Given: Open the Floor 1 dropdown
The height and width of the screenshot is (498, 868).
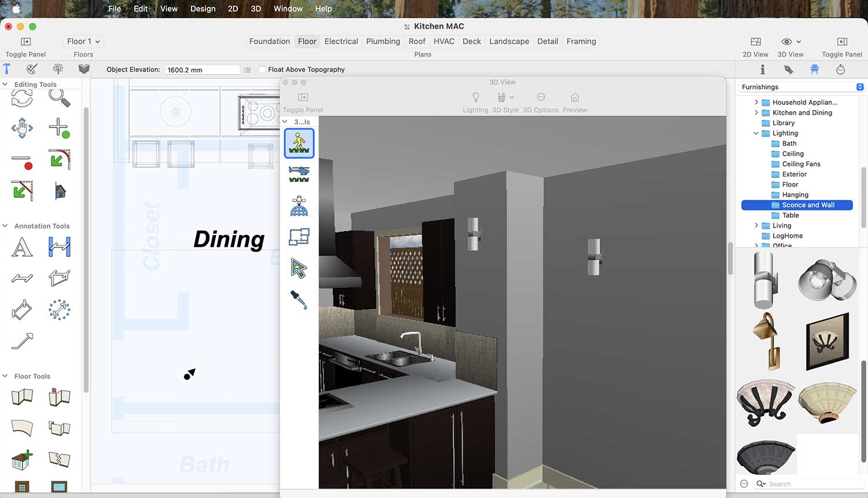Looking at the screenshot, I should click(x=83, y=42).
